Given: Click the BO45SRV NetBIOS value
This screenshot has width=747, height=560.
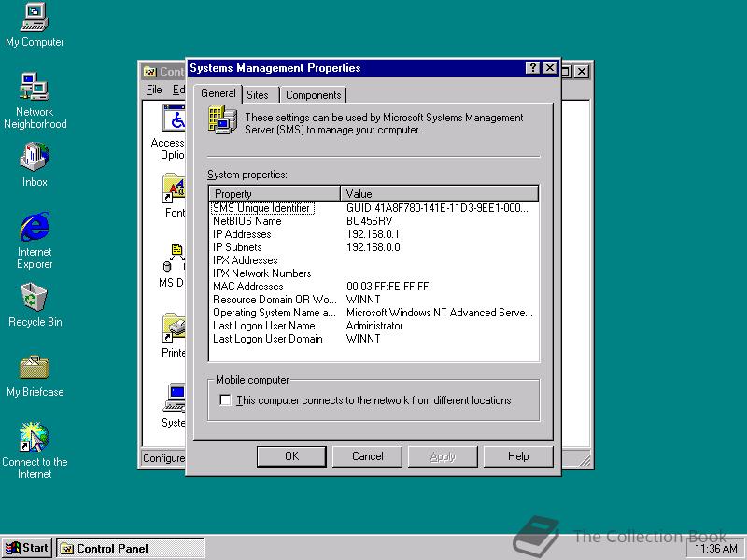Looking at the screenshot, I should click(369, 221).
